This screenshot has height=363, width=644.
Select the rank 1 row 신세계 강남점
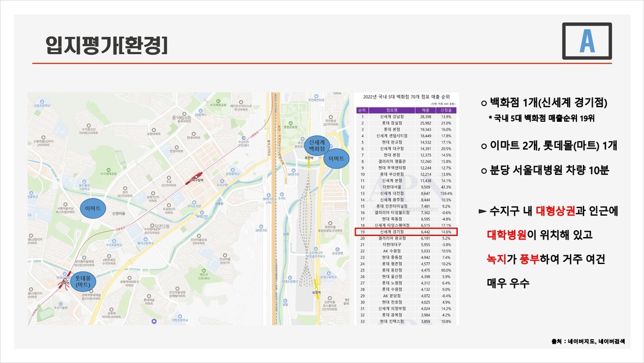pyautogui.click(x=406, y=117)
